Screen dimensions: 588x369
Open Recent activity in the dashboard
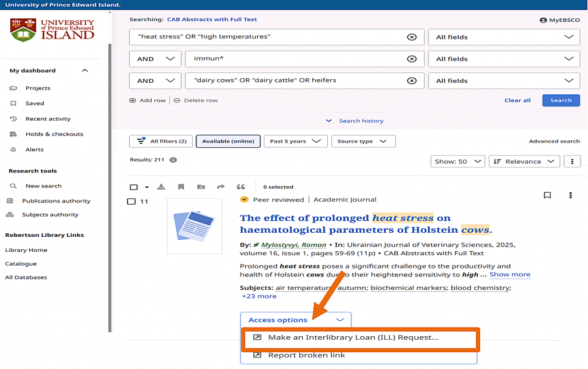click(48, 119)
